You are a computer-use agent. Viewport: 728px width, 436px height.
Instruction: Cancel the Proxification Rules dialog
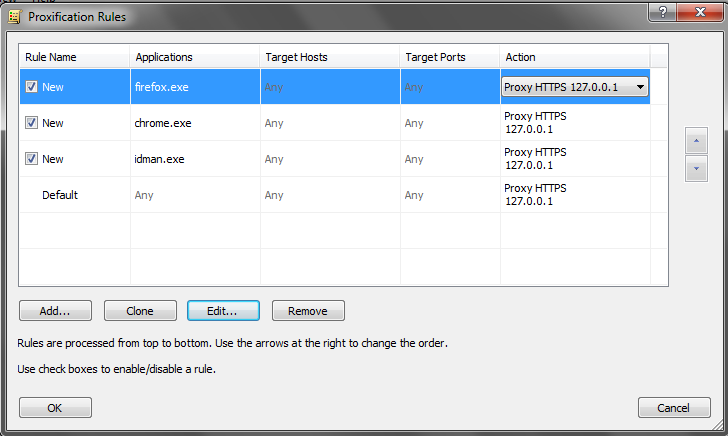(674, 408)
